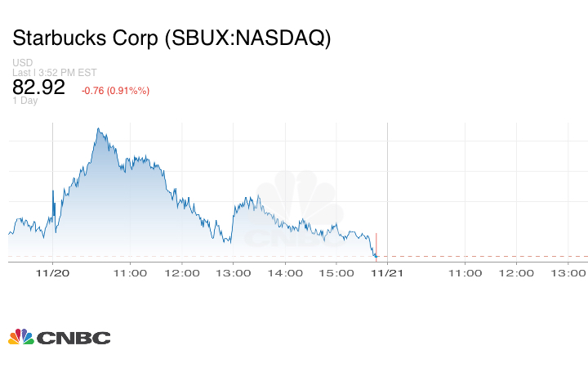Click the CNBC peacock logo icon

pos(20,336)
